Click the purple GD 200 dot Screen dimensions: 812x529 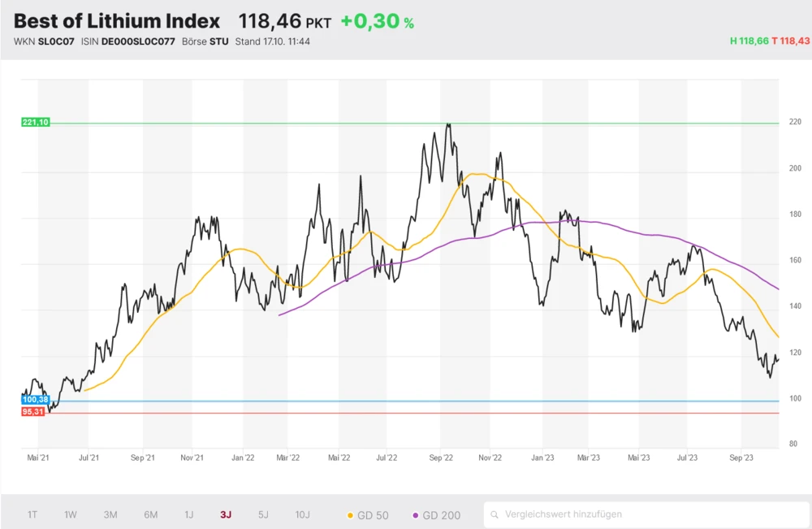[x=417, y=515]
